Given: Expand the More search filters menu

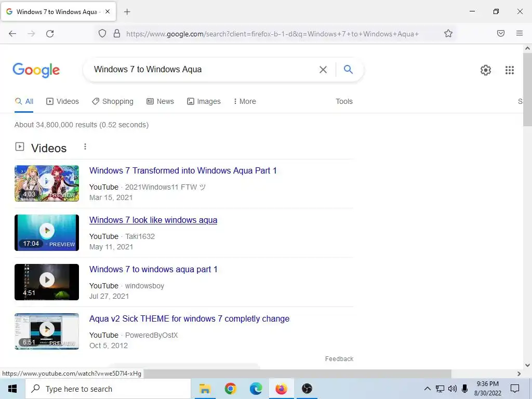Looking at the screenshot, I should [x=245, y=101].
